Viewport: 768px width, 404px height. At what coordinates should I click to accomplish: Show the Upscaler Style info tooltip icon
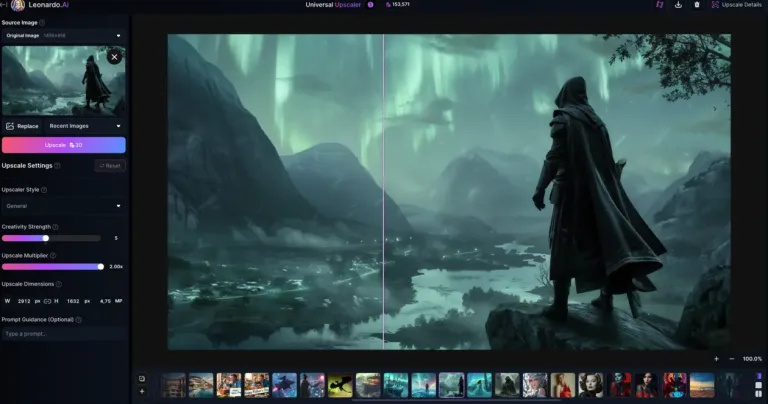click(44, 190)
